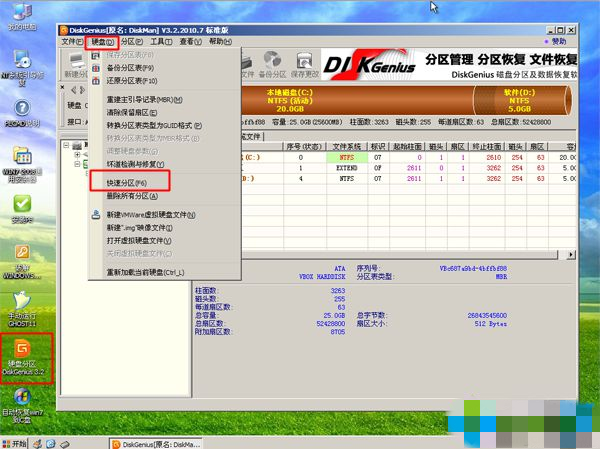Open 自动恢复win7 desktop icon
Image resolution: width=600 pixels, height=449 pixels.
(22, 406)
